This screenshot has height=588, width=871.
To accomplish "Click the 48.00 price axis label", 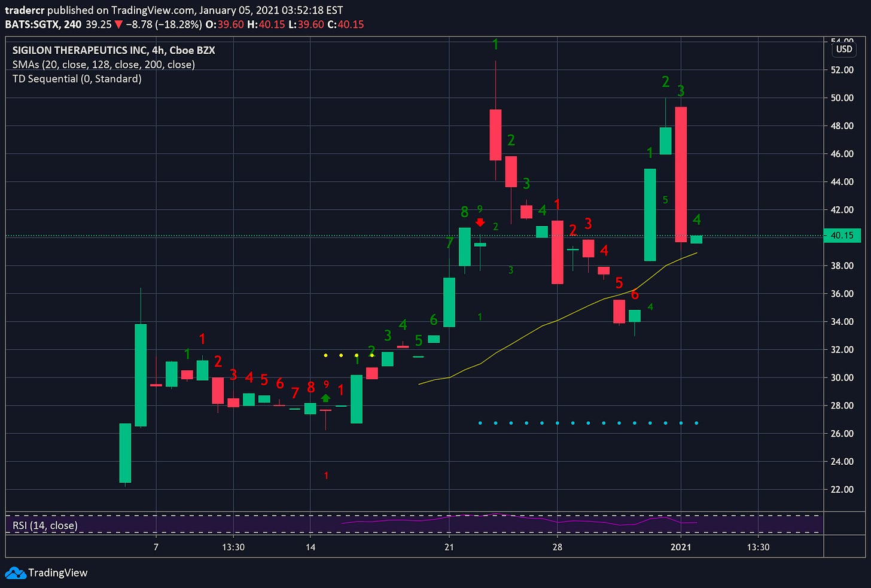I will (x=842, y=126).
